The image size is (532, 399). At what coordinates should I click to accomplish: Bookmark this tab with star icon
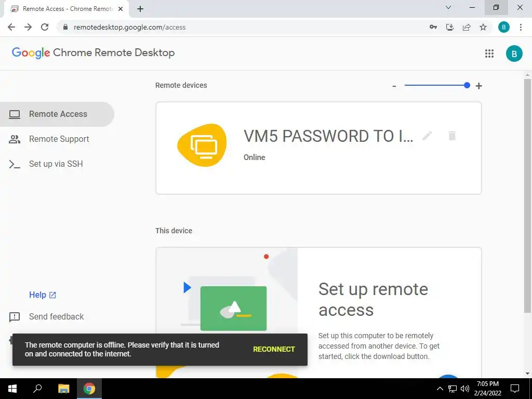point(483,27)
